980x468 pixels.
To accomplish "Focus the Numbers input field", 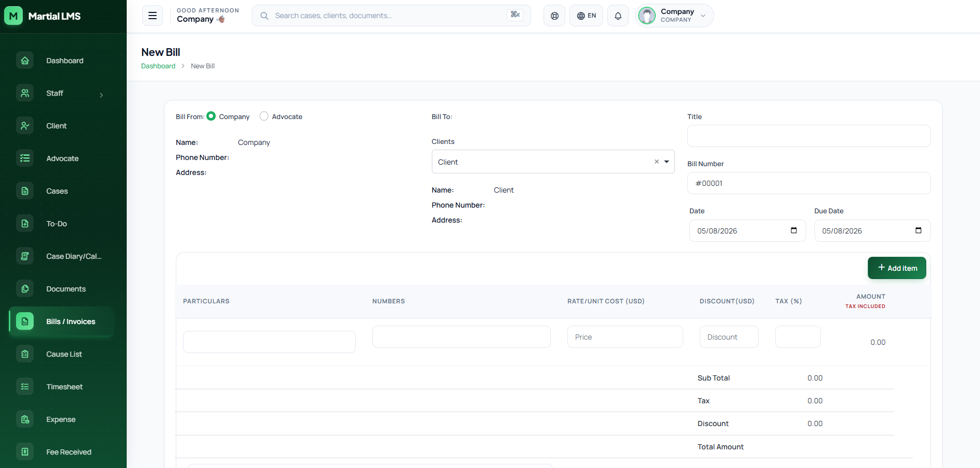I will [461, 337].
